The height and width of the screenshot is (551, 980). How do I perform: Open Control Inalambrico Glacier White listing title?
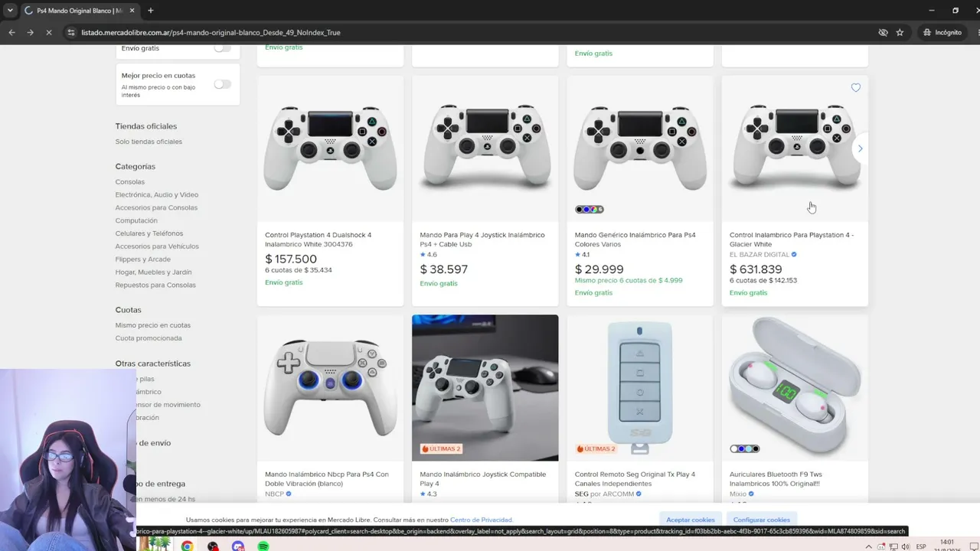pos(792,240)
